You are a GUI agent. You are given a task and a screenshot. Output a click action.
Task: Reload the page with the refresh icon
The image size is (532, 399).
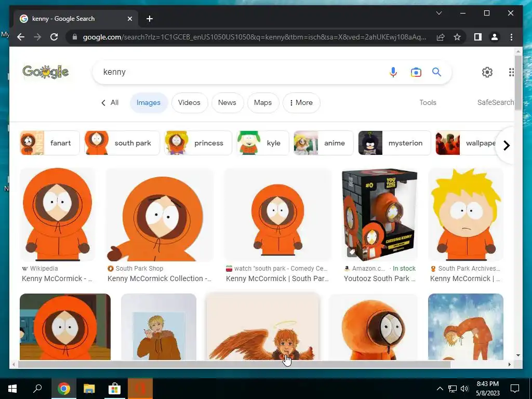pyautogui.click(x=54, y=37)
